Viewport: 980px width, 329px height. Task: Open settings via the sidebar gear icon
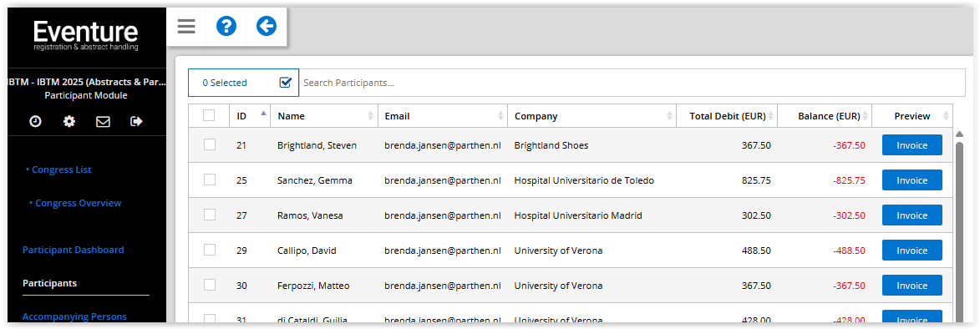coord(69,121)
